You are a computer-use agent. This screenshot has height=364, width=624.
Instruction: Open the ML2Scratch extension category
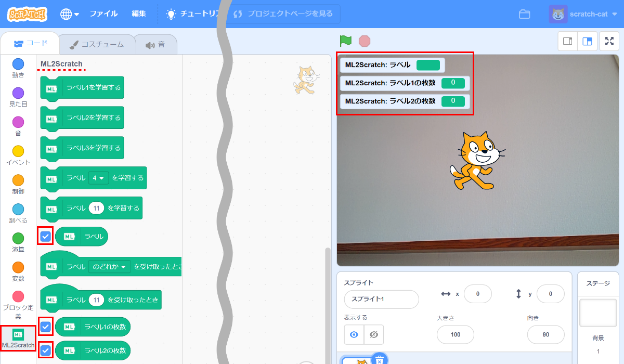point(18,338)
